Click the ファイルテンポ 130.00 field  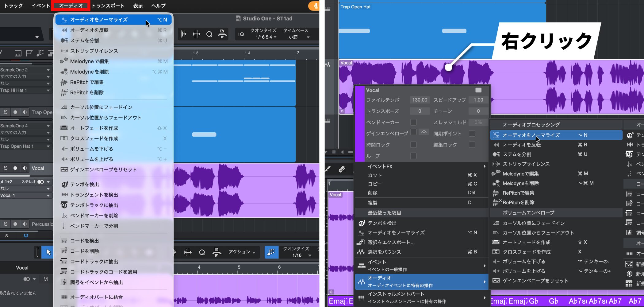(419, 100)
